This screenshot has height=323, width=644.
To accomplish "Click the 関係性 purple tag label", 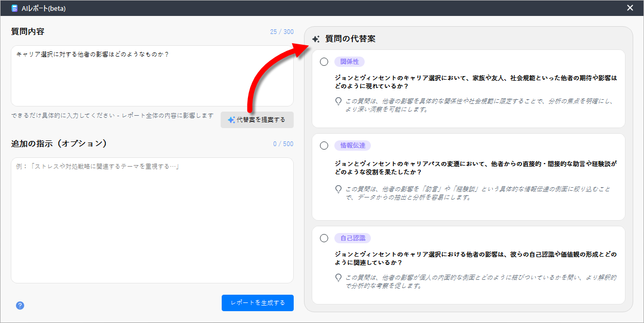I will click(349, 62).
